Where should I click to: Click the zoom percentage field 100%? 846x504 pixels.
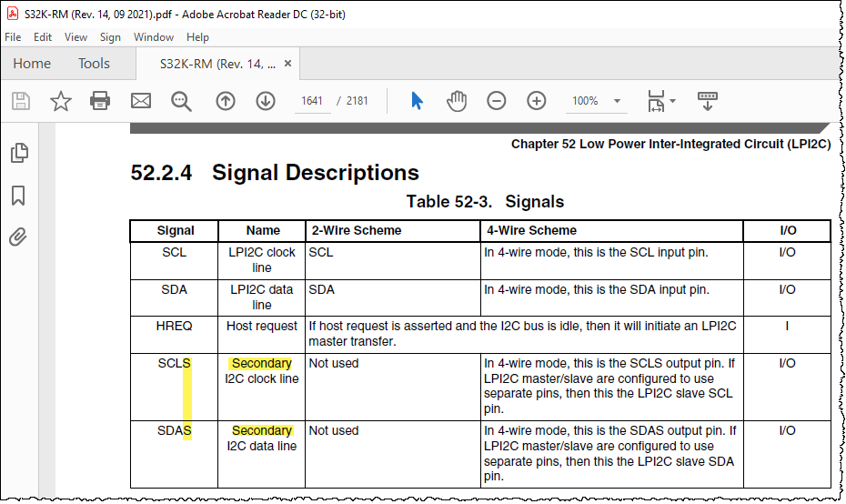pyautogui.click(x=586, y=101)
